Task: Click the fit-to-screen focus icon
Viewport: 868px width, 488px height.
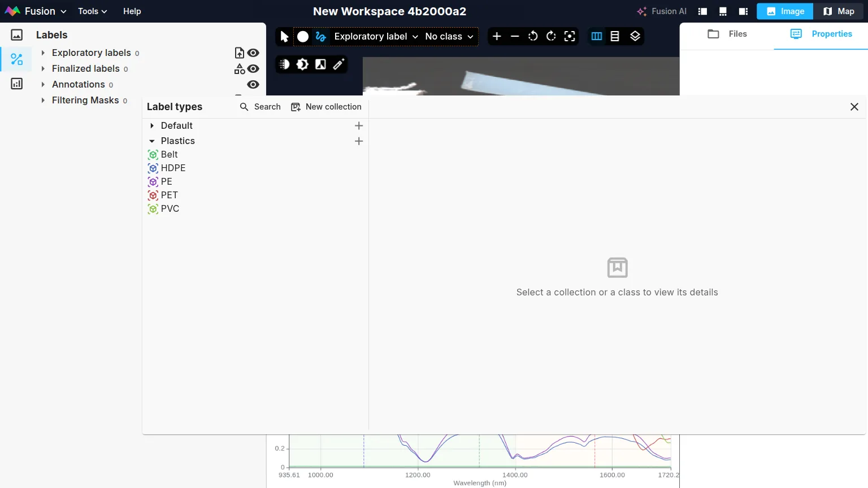Action: (x=570, y=37)
